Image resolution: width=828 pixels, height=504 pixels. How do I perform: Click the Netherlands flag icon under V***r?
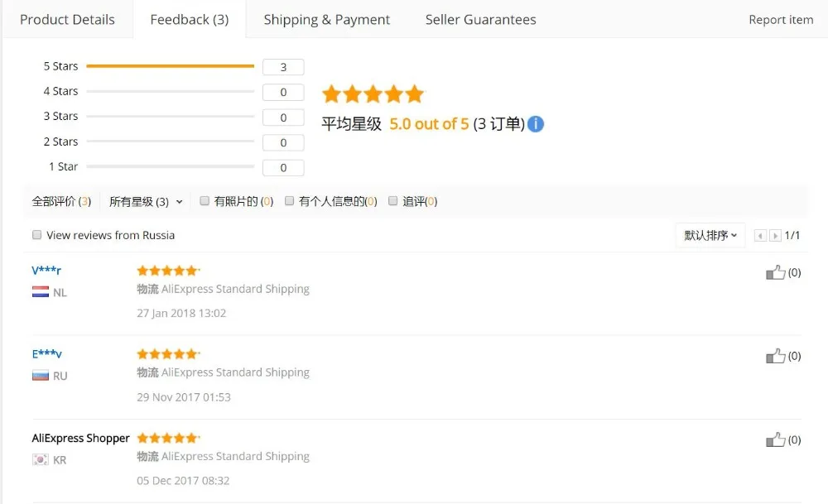41,292
